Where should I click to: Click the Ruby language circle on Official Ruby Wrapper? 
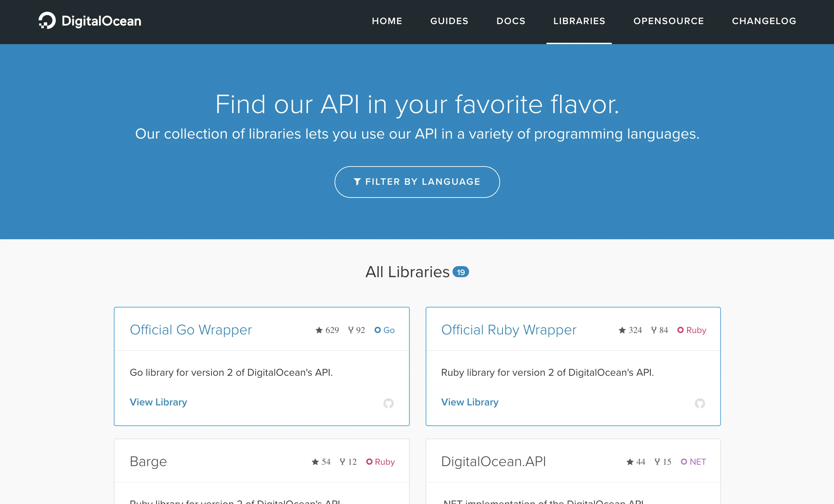(681, 330)
